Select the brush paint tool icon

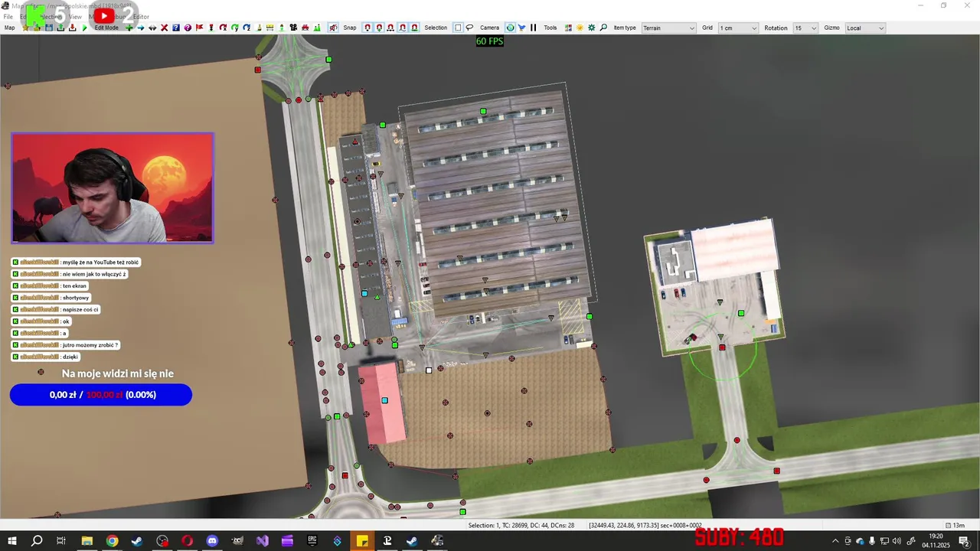259,28
